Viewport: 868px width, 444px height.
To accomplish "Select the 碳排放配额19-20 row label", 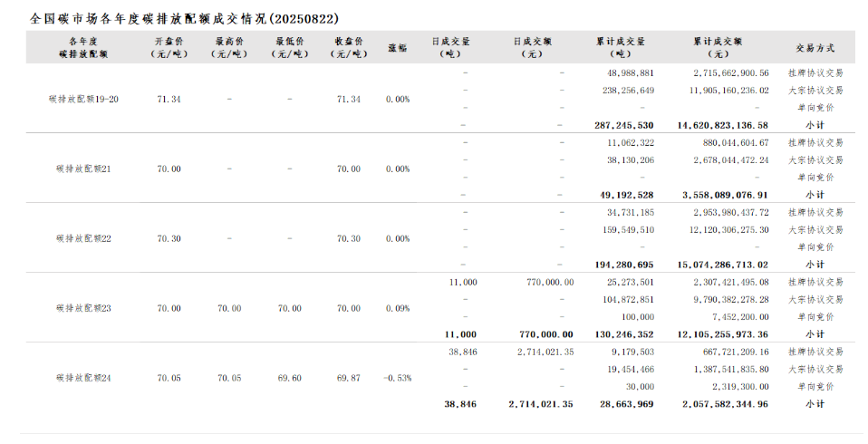I will [83, 99].
